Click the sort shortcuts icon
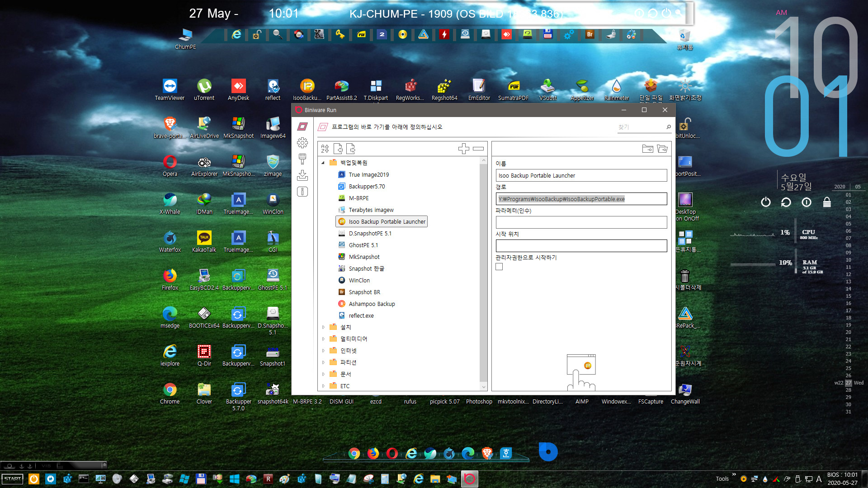The width and height of the screenshot is (868, 488). (325, 149)
